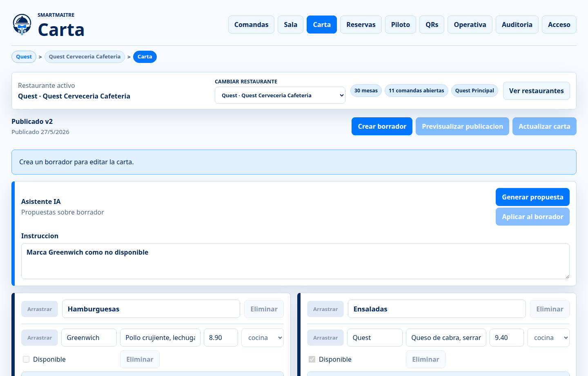588x376 pixels.
Task: Click the 30 mesas badge
Action: pyautogui.click(x=366, y=91)
